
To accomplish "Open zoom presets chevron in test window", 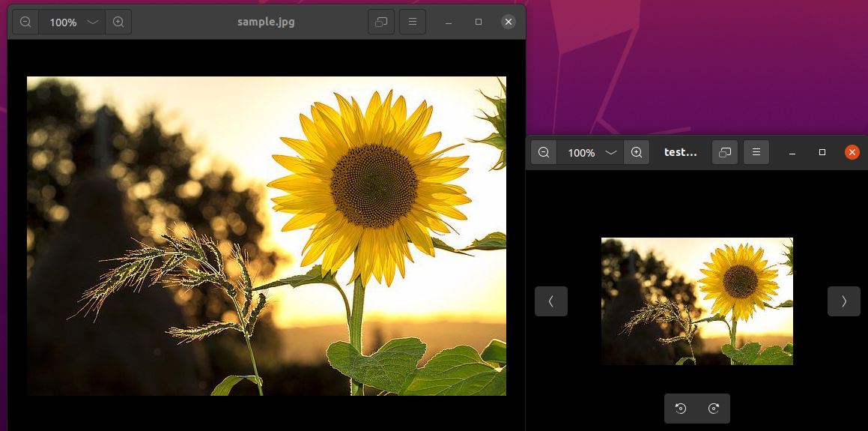I will pyautogui.click(x=611, y=152).
